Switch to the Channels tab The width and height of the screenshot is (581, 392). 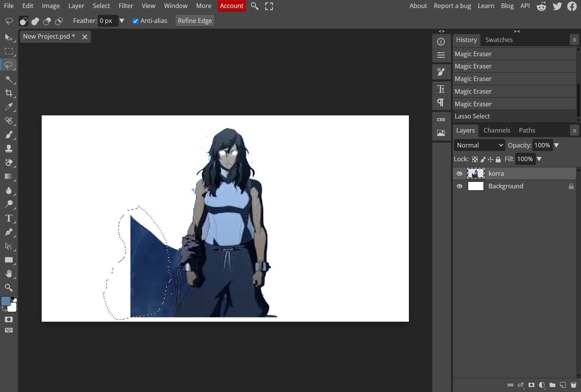[496, 130]
